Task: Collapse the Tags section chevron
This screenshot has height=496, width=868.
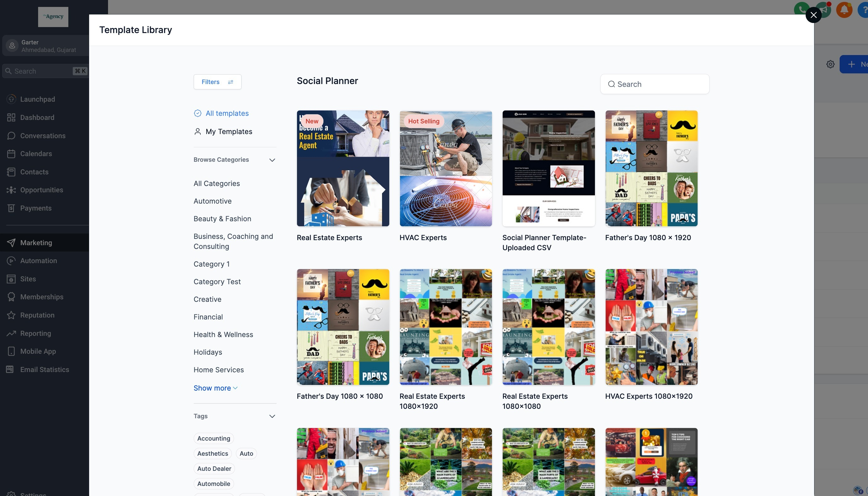Action: pos(272,416)
